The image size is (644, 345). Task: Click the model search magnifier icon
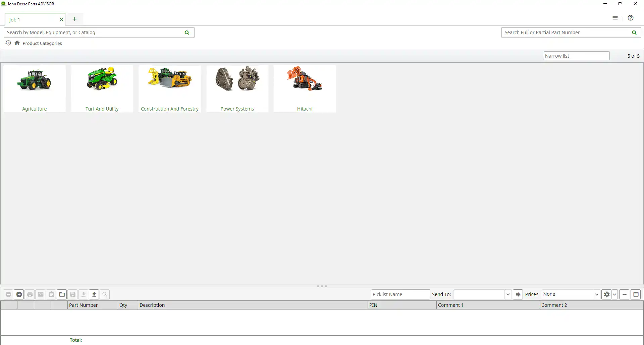tap(187, 32)
